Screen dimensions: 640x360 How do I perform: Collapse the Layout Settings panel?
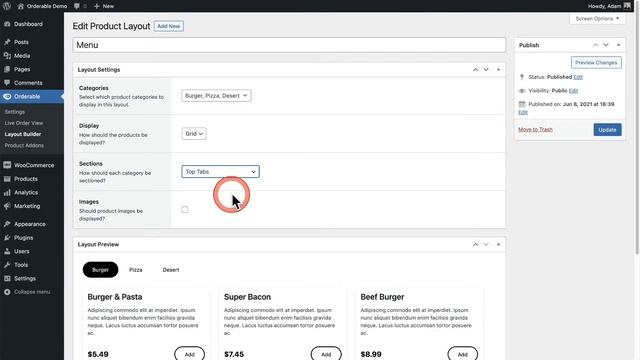click(x=498, y=70)
